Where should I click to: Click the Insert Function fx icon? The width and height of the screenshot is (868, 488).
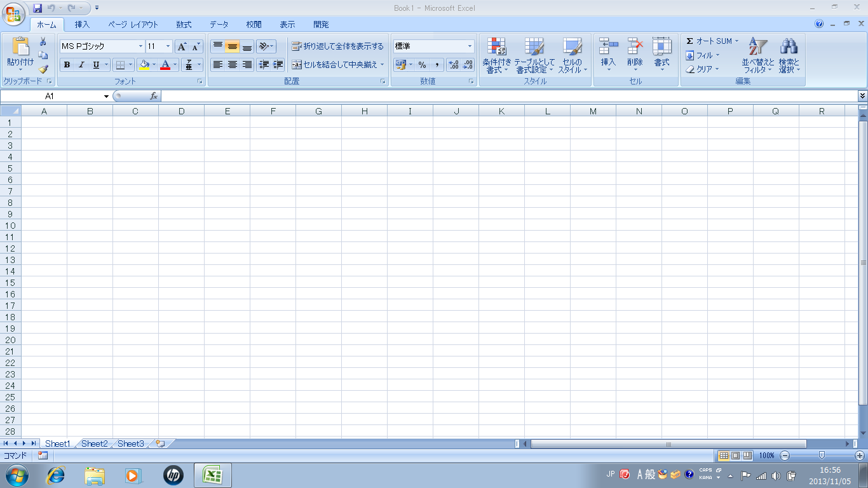click(x=153, y=96)
